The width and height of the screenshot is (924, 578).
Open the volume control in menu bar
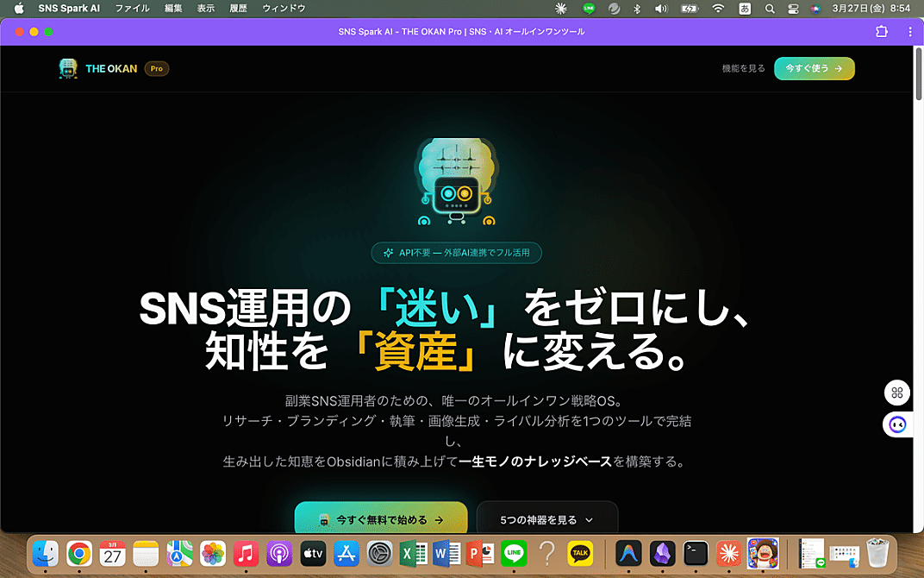pos(661,8)
